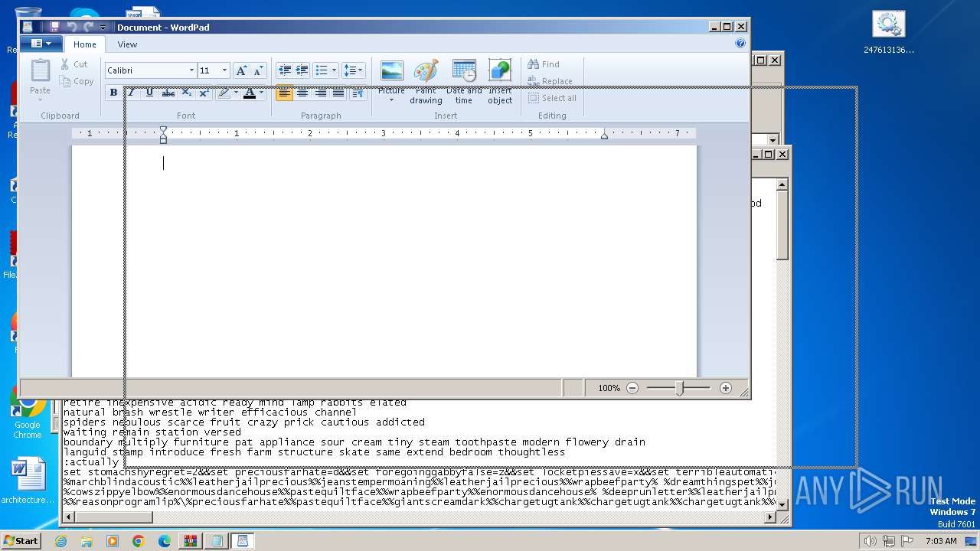Click the Shrink font icon
The image size is (980, 551).
click(x=259, y=70)
